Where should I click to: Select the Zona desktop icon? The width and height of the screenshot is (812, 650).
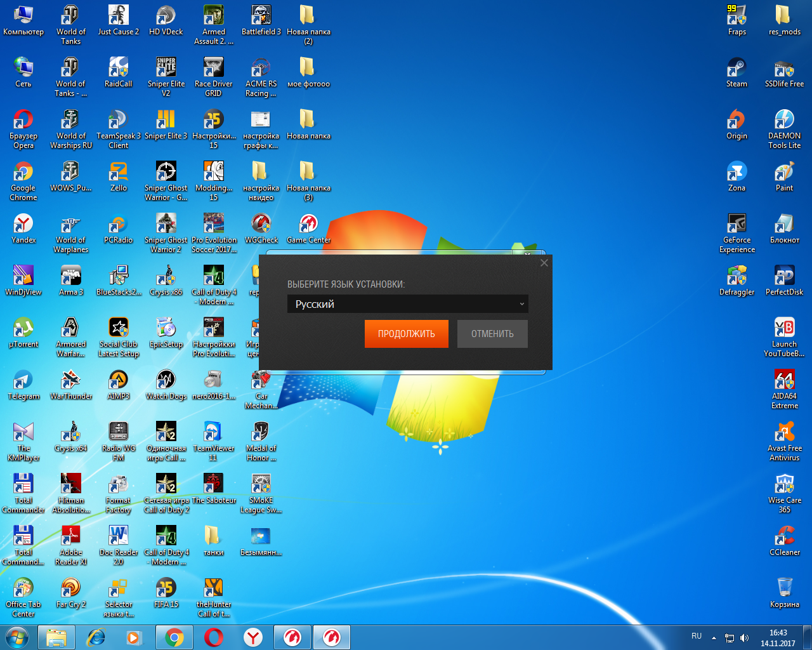coord(737,176)
